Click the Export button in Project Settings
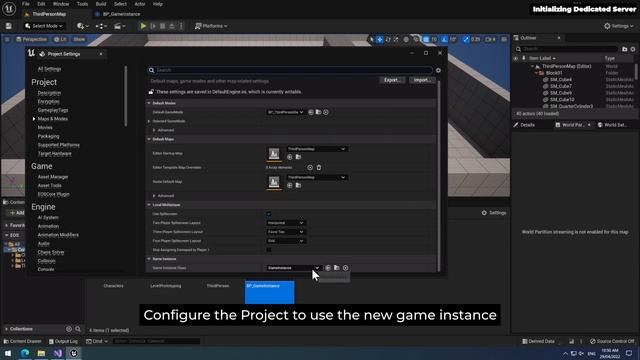 click(x=392, y=80)
